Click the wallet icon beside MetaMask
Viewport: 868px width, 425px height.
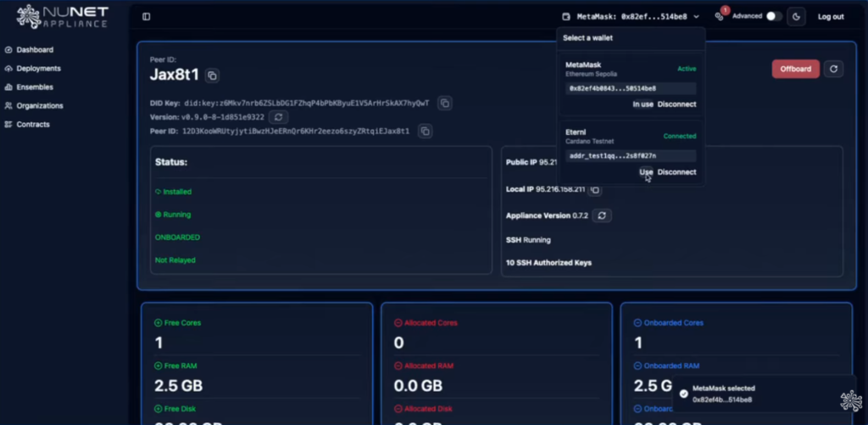pos(565,17)
